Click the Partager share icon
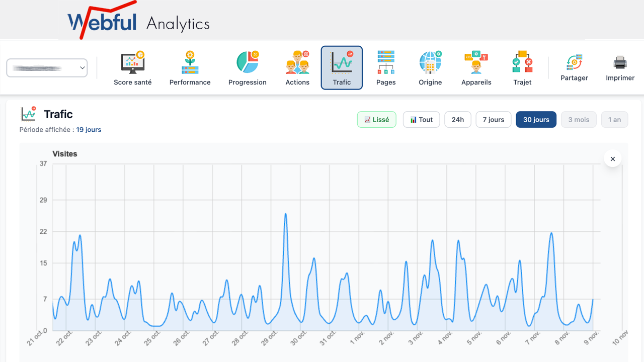The image size is (644, 362). tap(574, 63)
